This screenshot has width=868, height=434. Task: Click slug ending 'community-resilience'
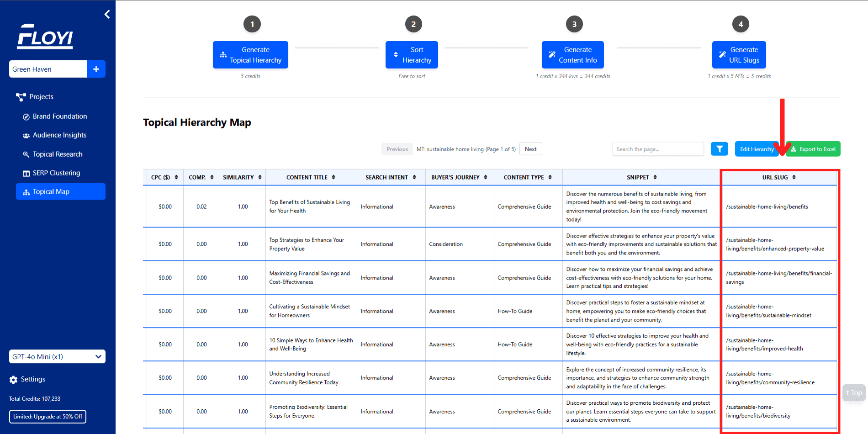coord(770,378)
